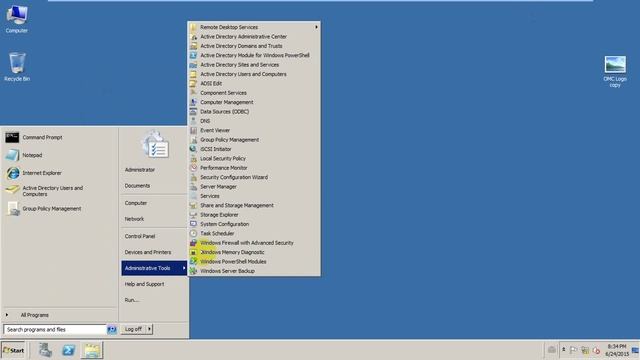The image size is (640, 360).
Task: Open Data Sources (ODBC)
Action: [x=254, y=111]
